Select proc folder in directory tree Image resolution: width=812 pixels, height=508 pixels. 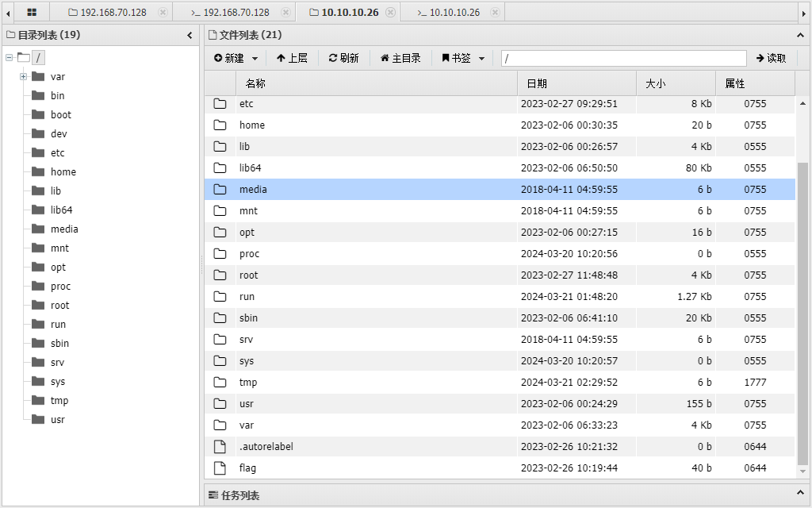60,287
